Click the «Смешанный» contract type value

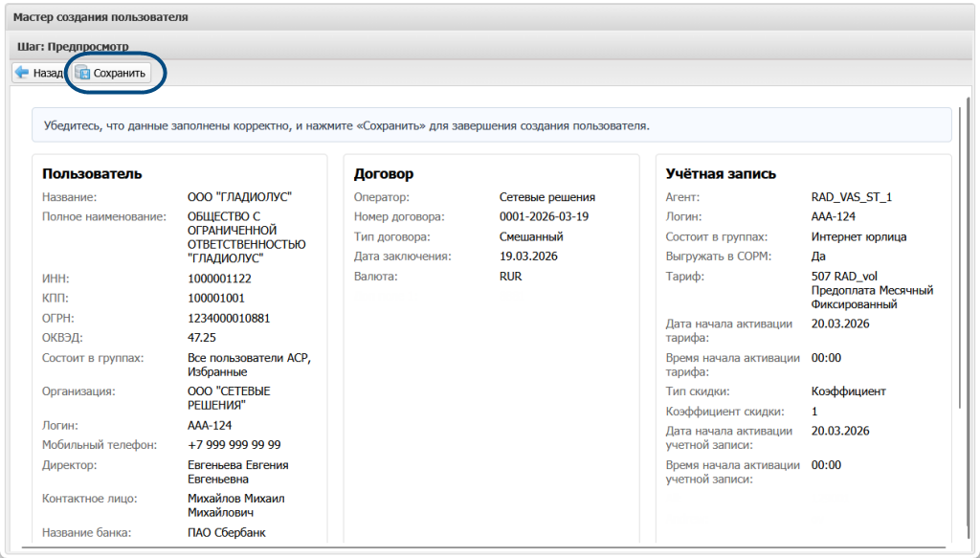(531, 236)
